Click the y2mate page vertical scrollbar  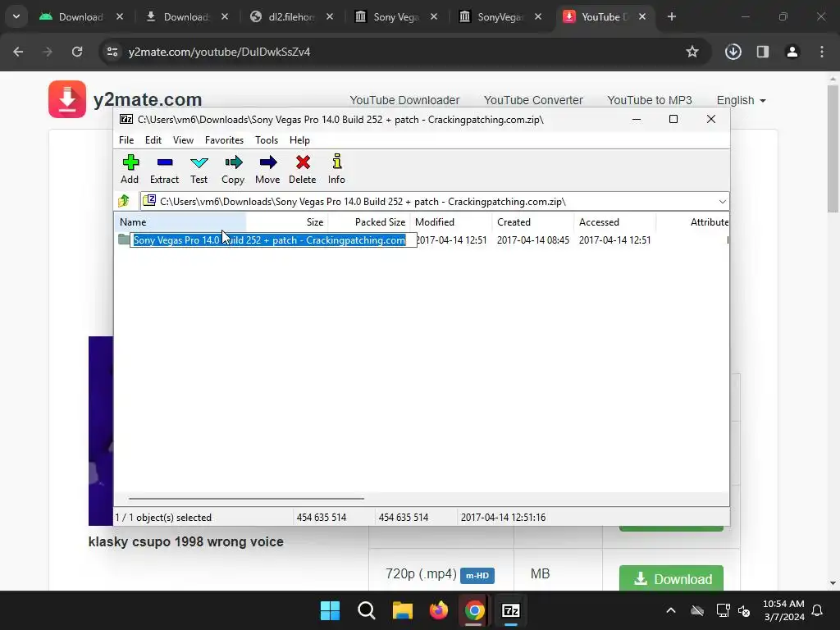(x=833, y=149)
